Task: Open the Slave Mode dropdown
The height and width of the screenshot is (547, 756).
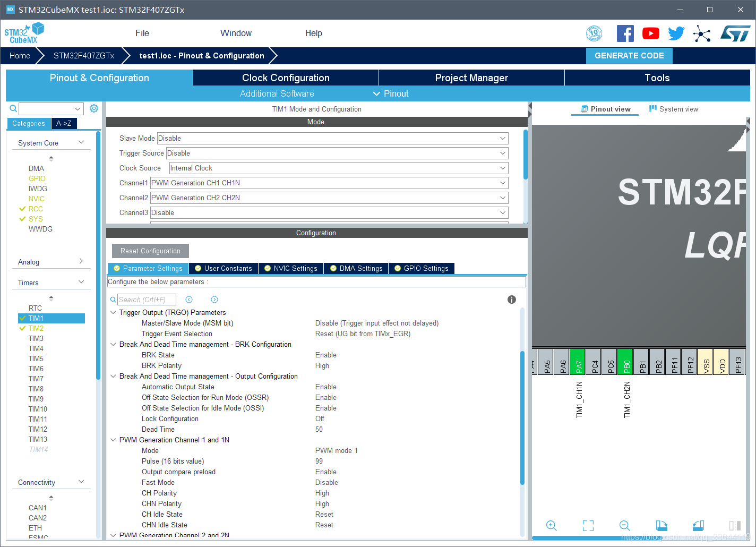Action: pos(333,138)
